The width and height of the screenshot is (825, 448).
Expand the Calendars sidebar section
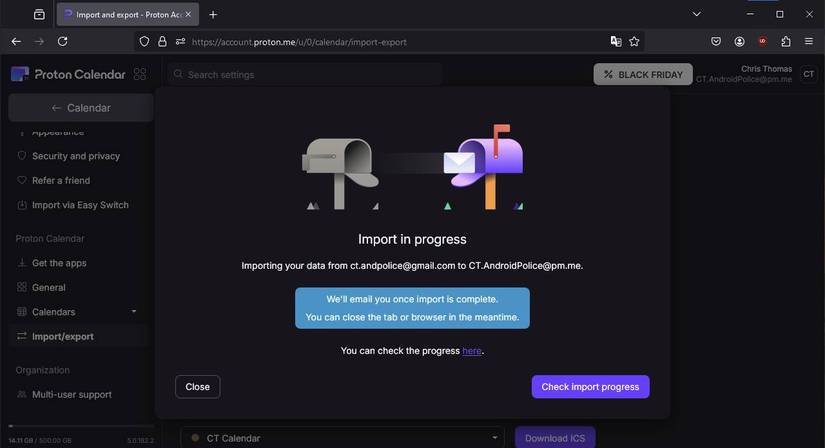point(134,312)
